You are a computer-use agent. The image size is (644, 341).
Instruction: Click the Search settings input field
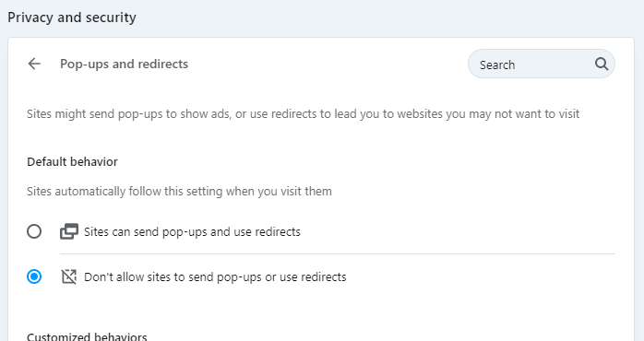click(542, 64)
